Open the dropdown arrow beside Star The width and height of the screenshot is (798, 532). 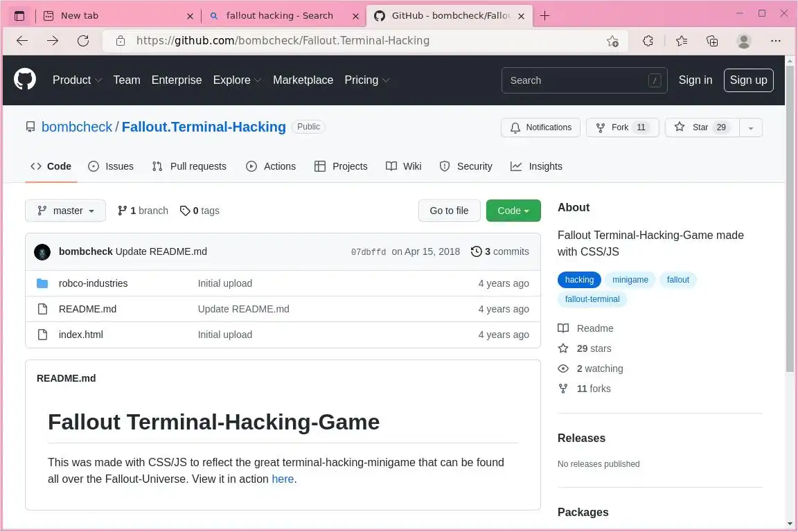click(751, 127)
